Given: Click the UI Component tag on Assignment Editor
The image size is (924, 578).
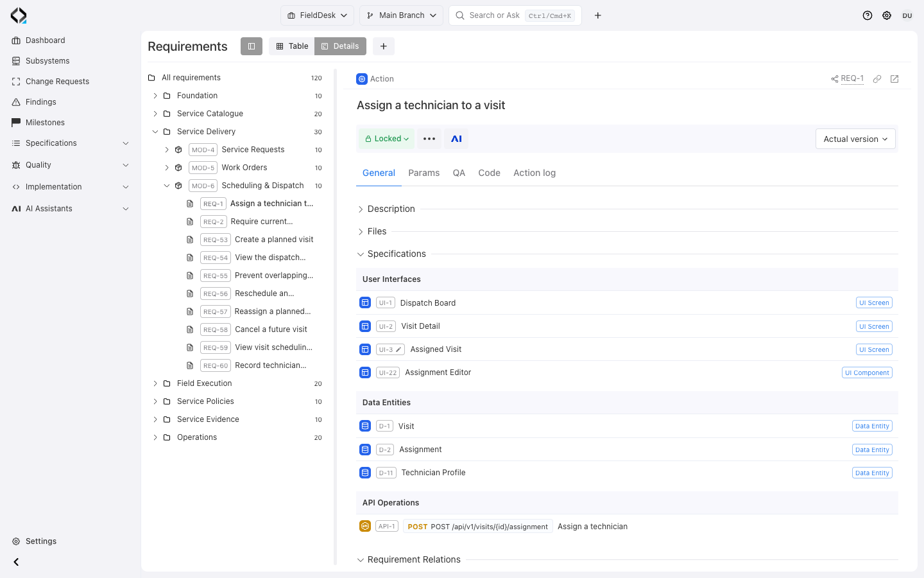Looking at the screenshot, I should point(867,372).
